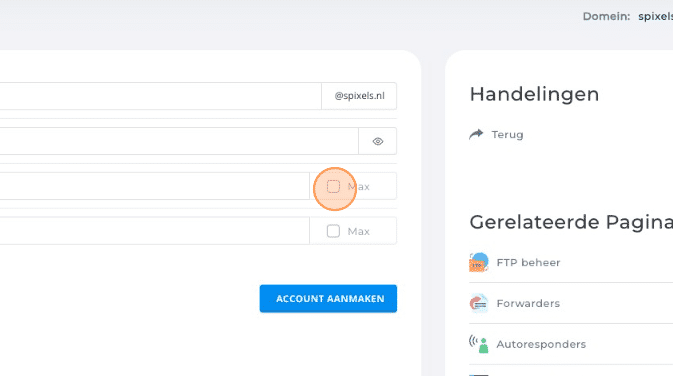Screen dimensions: 673x376
Task: Click the Gerelateerde Pagina's heading
Action: tap(571, 222)
